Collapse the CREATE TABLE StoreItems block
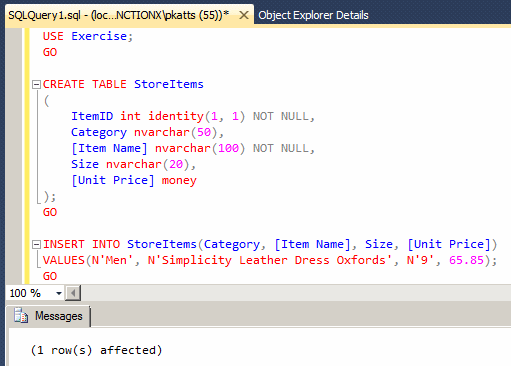 coord(36,84)
